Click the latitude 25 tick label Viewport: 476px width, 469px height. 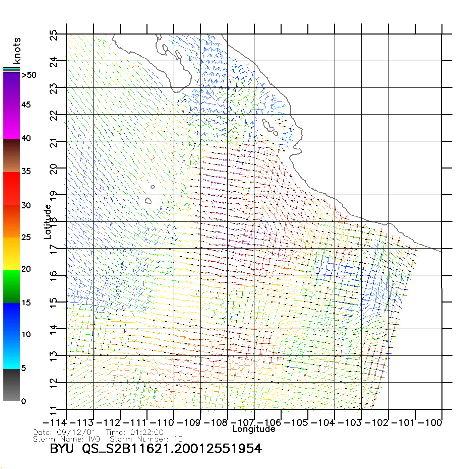54,35
